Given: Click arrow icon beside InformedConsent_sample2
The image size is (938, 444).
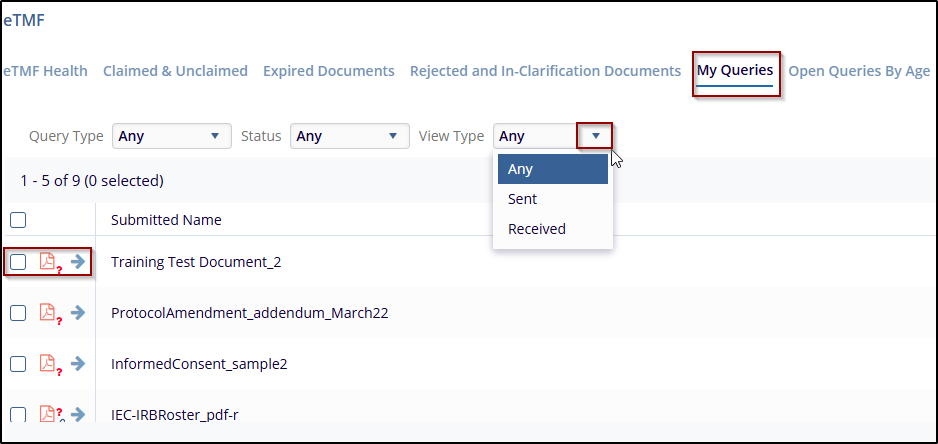Looking at the screenshot, I should [x=78, y=364].
